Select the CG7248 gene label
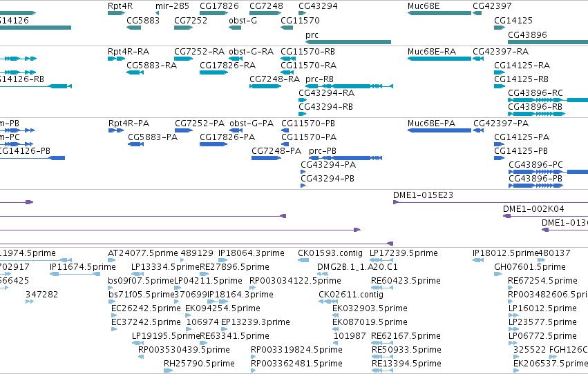Image resolution: width=588 pixels, height=374 pixels. tap(266, 6)
